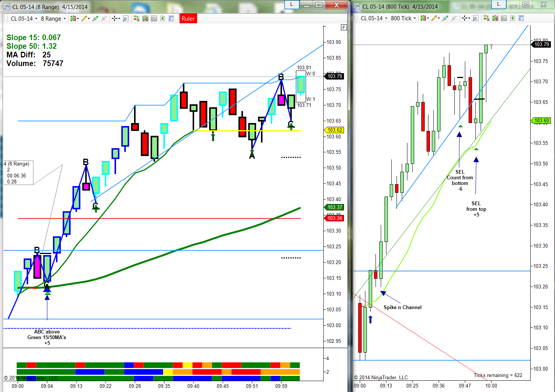The width and height of the screenshot is (555, 392).
Task: Click the 8 Range toolbar grip handle
Action: click(5, 18)
